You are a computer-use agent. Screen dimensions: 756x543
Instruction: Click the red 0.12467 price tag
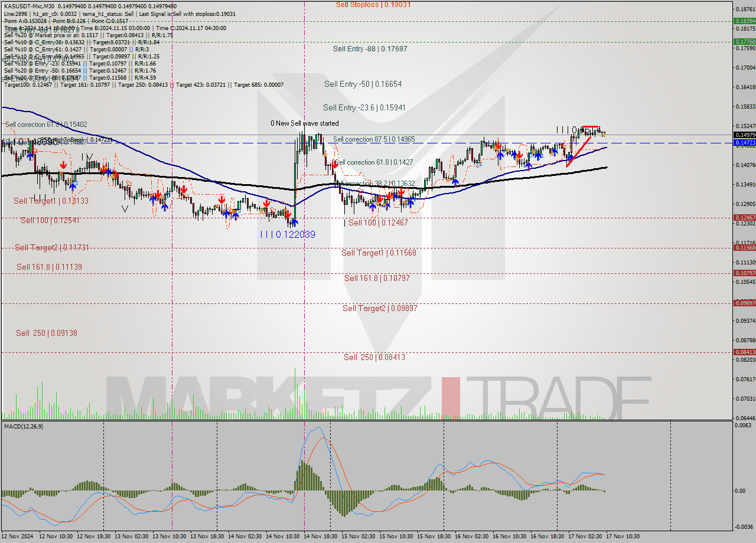click(744, 217)
